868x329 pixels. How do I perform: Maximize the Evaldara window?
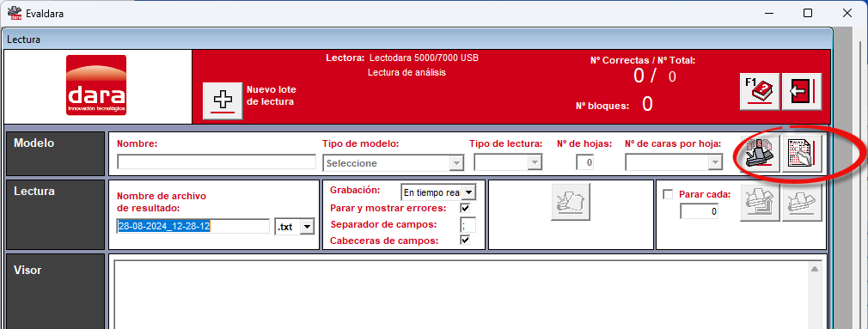[x=808, y=13]
